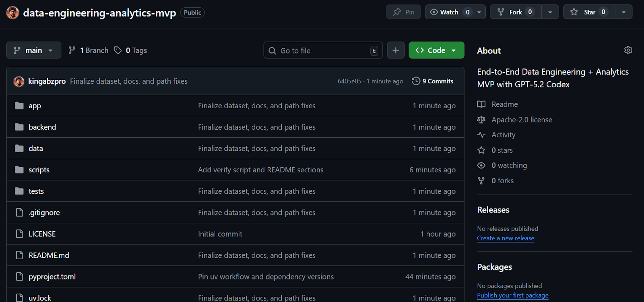Click the scripts folder icon
The height and width of the screenshot is (302, 644).
(x=19, y=170)
